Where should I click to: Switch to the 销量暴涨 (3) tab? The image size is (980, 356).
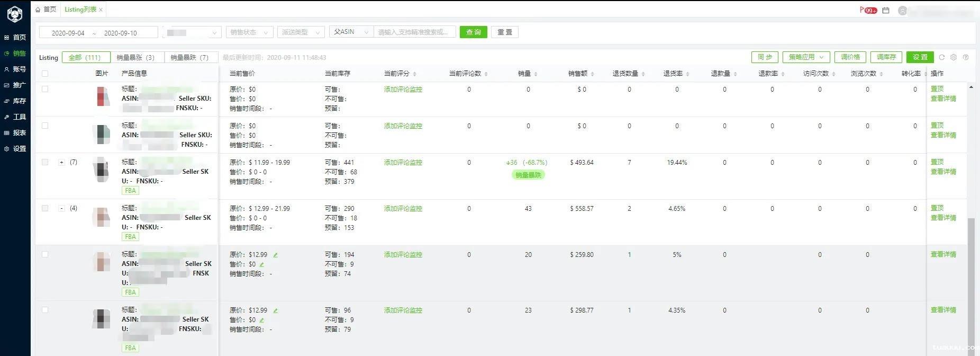135,57
